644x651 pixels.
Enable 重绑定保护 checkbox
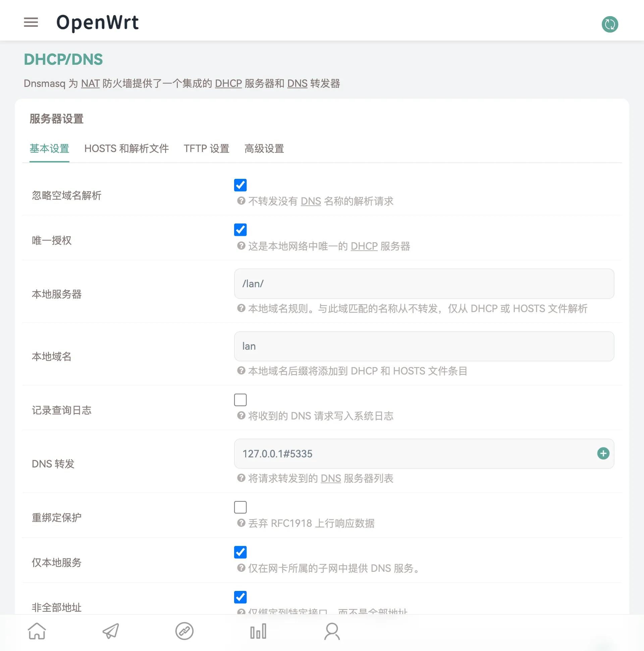[240, 507]
